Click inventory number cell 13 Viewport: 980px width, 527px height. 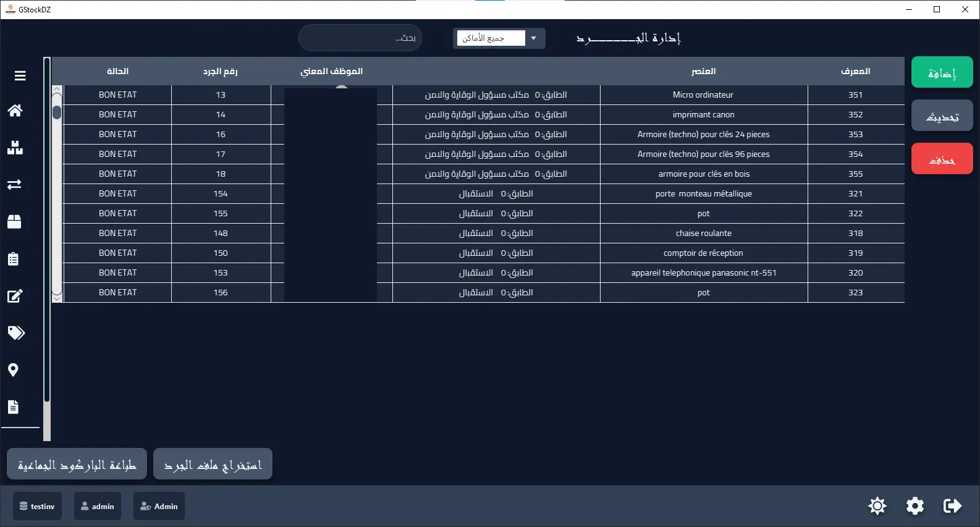click(221, 95)
